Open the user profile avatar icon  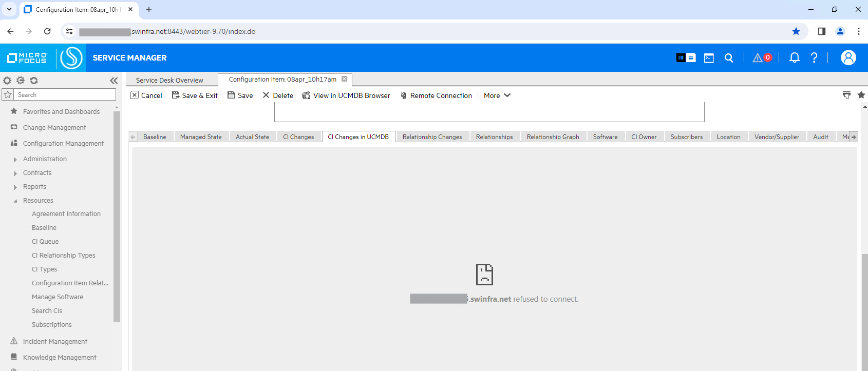click(848, 58)
